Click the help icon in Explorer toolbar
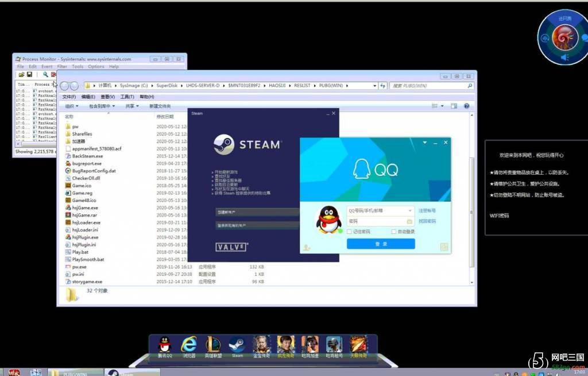 (466, 106)
